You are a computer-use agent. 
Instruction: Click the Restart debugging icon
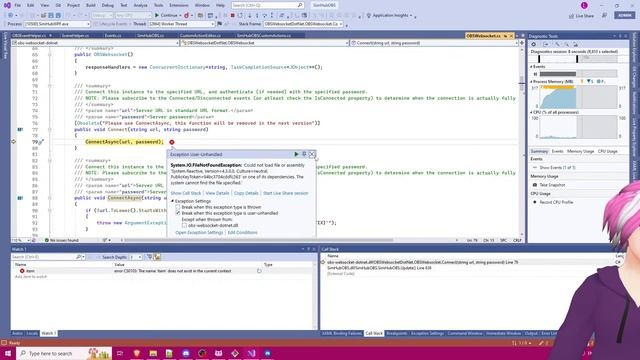[240, 15]
